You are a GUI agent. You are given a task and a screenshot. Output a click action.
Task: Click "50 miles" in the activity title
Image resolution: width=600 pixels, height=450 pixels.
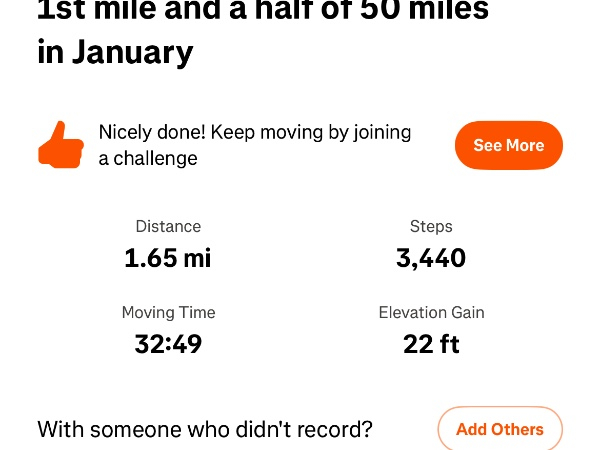tap(423, 10)
